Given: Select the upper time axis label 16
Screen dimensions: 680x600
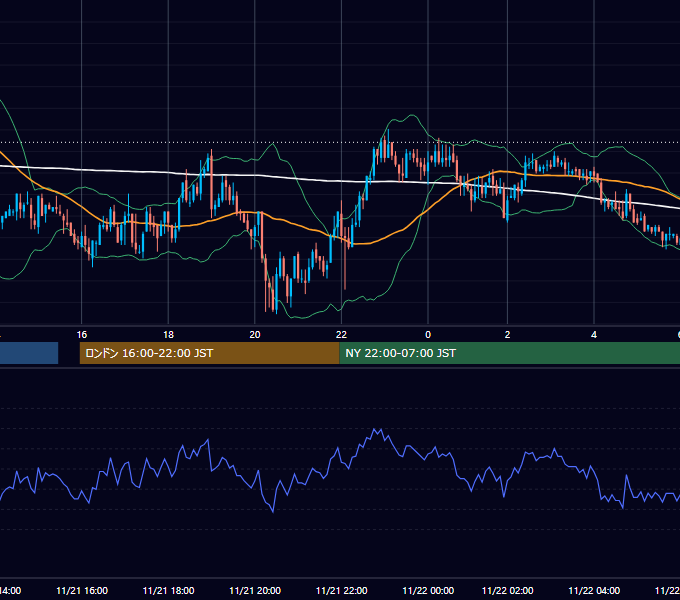Looking at the screenshot, I should (82, 335).
